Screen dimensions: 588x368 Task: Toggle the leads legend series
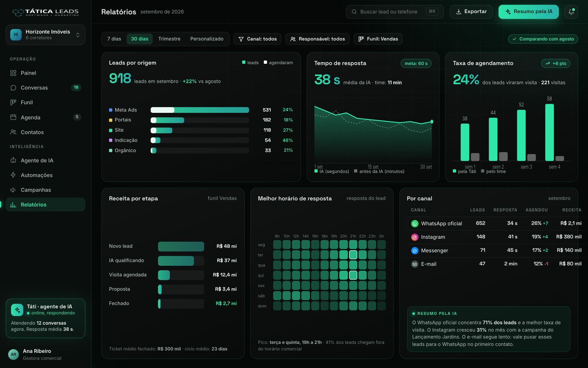pyautogui.click(x=250, y=63)
